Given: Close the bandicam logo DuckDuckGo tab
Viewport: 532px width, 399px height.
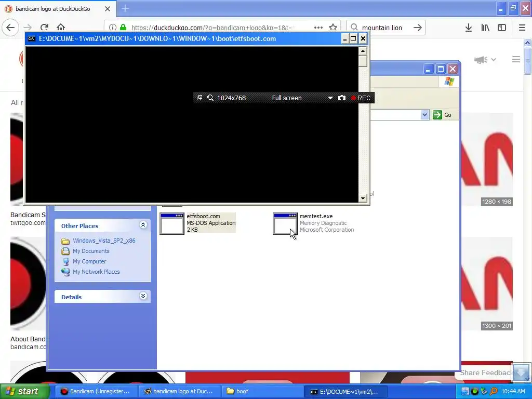Looking at the screenshot, I should (x=108, y=9).
